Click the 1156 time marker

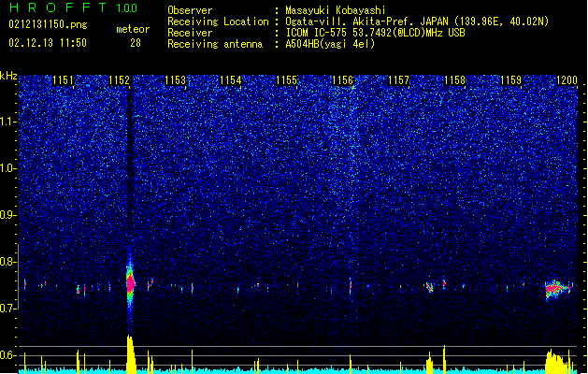click(x=343, y=80)
